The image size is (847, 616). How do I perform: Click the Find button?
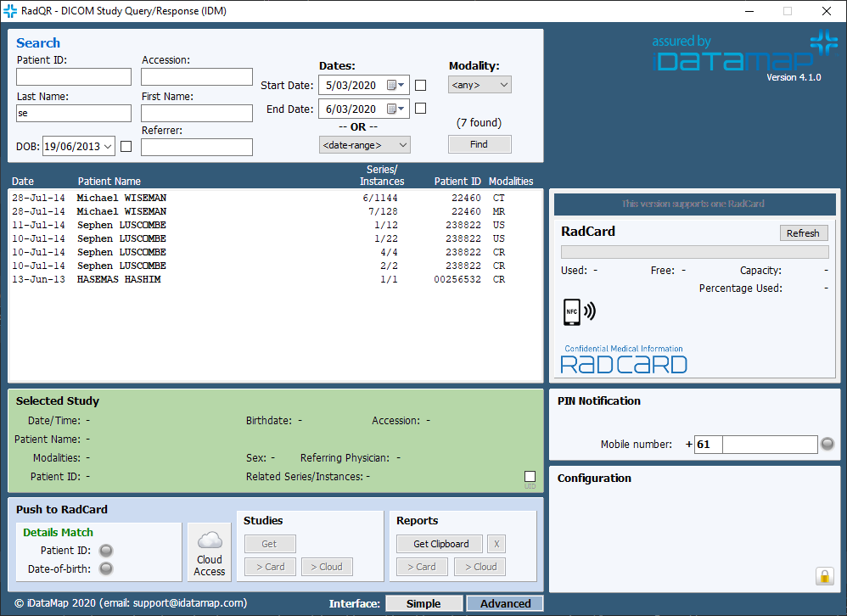coord(479,144)
